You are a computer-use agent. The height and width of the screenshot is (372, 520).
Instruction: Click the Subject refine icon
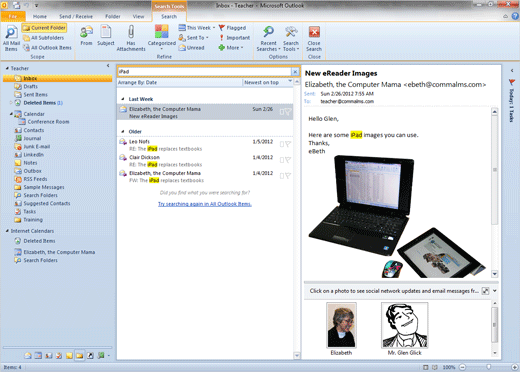[106, 32]
